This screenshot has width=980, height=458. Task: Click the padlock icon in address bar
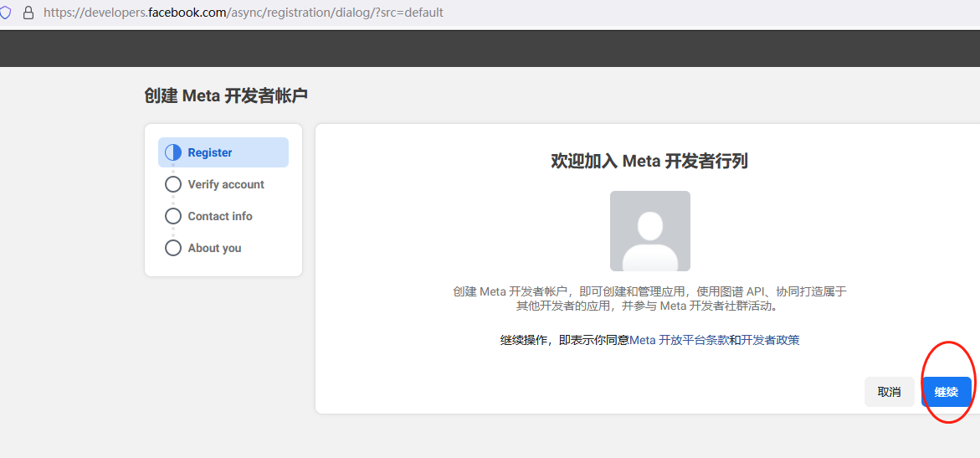click(x=28, y=13)
